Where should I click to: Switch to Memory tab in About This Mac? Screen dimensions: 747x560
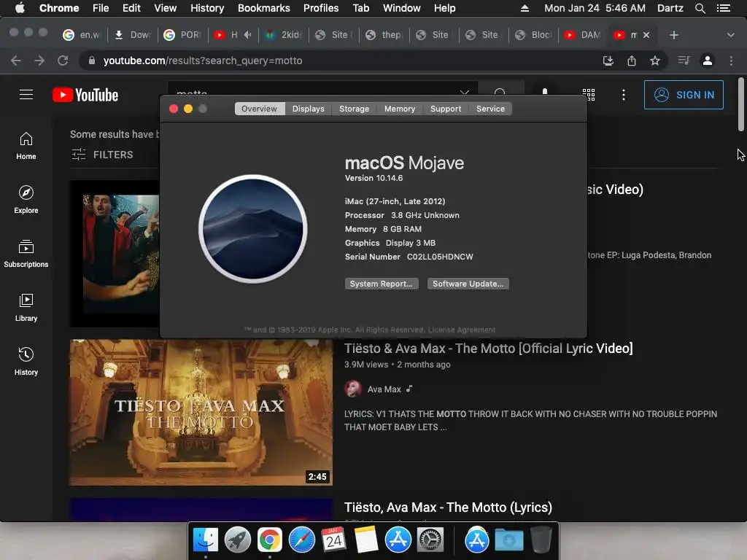400,109
